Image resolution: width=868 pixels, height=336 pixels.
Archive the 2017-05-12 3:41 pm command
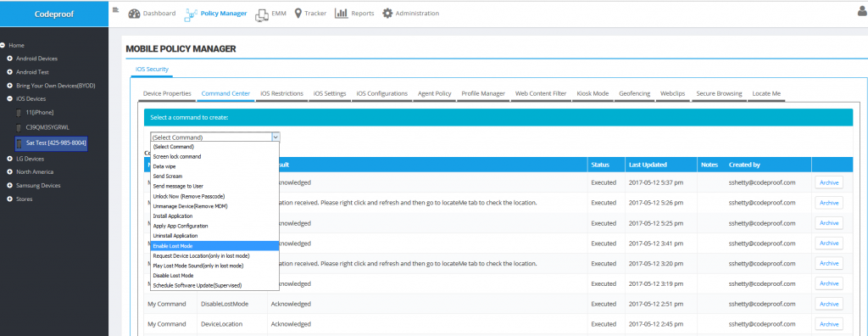click(829, 243)
